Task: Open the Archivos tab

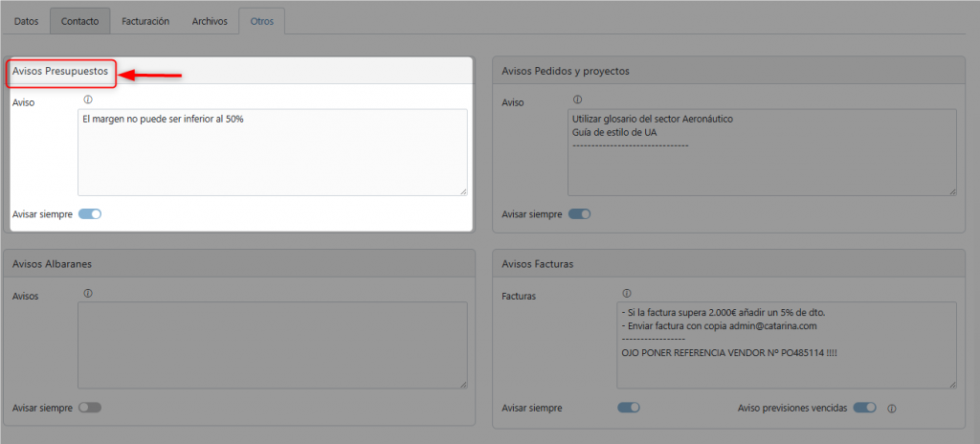Action: [210, 20]
